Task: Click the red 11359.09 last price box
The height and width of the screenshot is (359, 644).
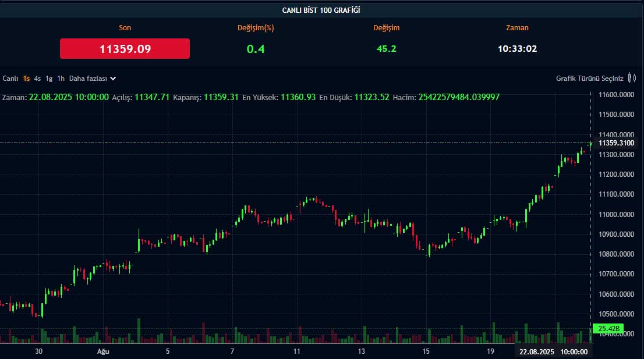Action: tap(125, 49)
